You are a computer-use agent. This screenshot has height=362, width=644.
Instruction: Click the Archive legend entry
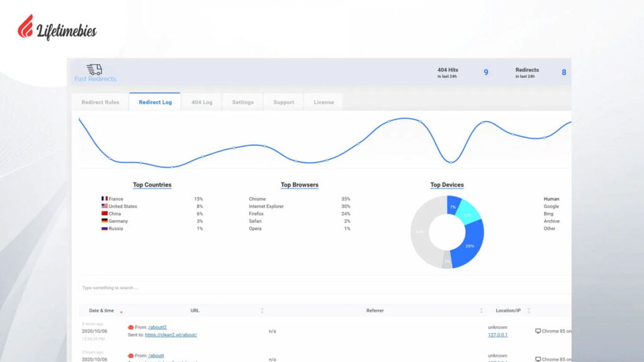[552, 221]
